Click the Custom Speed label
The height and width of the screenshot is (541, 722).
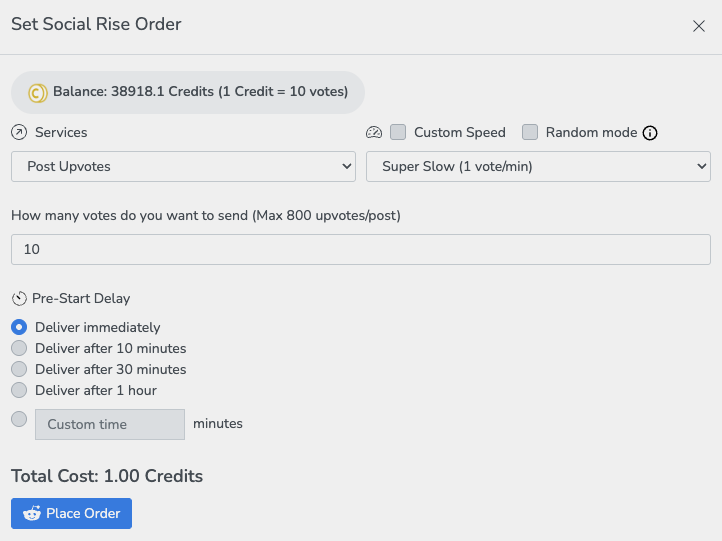(x=460, y=133)
